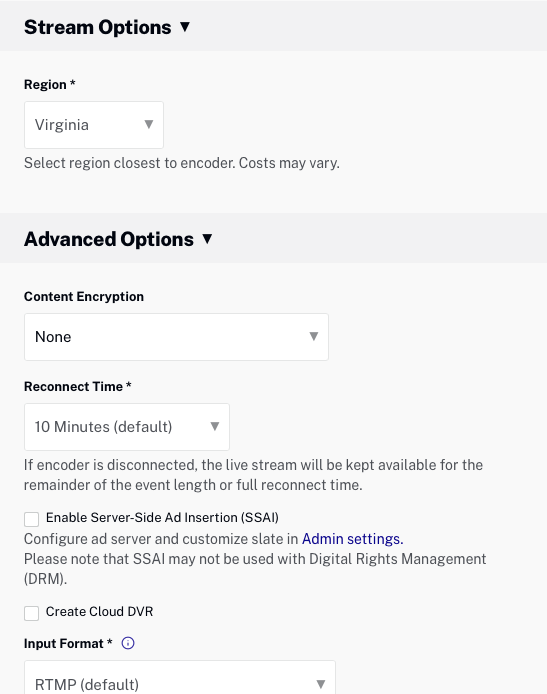
Task: Enable the Server-Side Ad Insertion checkbox
Action: click(x=31, y=519)
